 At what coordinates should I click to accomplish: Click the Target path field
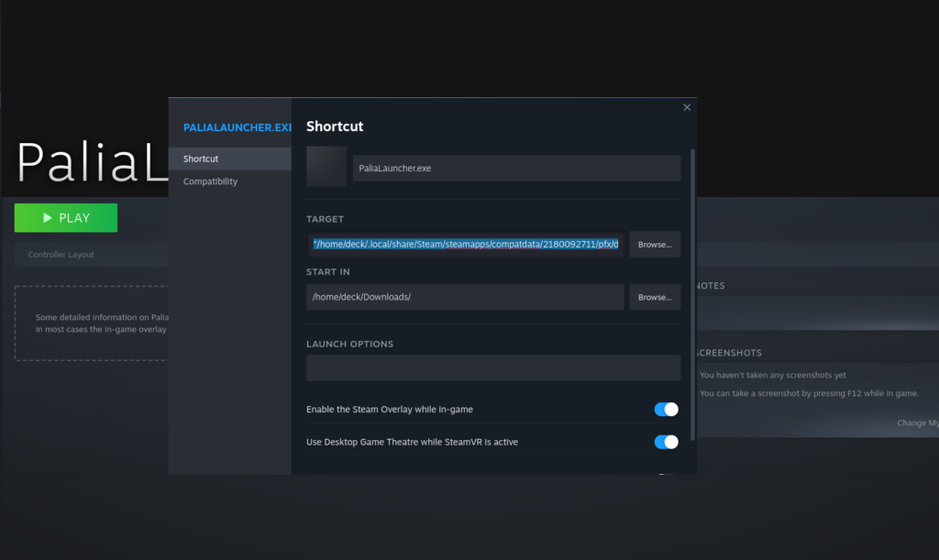pos(465,244)
